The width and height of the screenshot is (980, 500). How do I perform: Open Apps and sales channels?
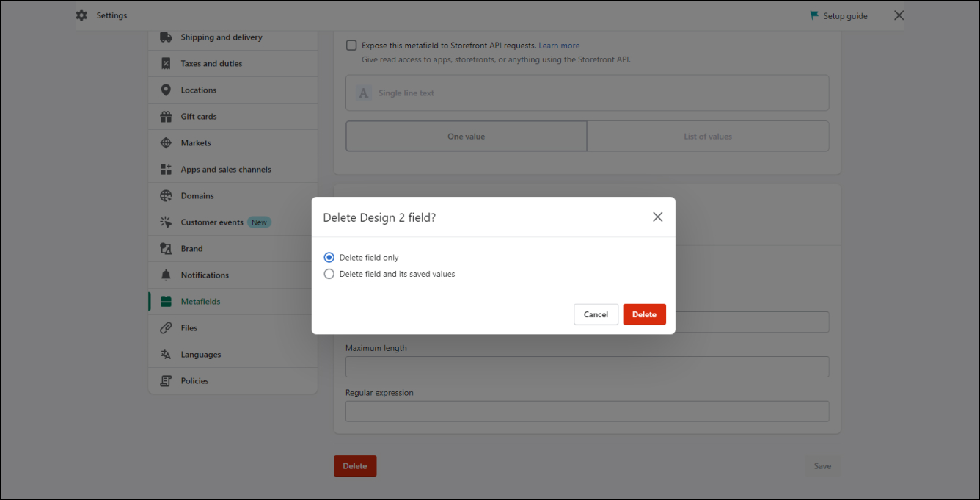pyautogui.click(x=233, y=170)
